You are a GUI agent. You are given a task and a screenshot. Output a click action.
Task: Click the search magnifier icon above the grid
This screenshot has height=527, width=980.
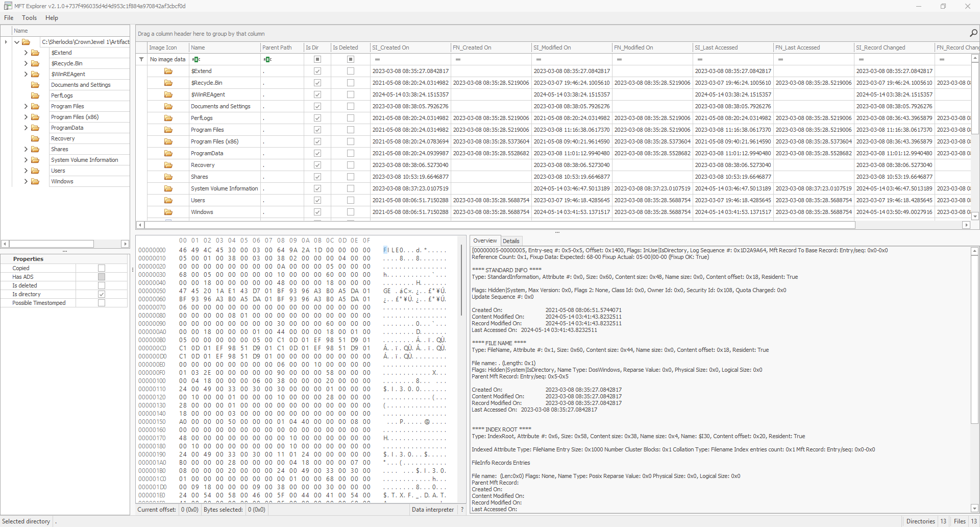coord(973,33)
